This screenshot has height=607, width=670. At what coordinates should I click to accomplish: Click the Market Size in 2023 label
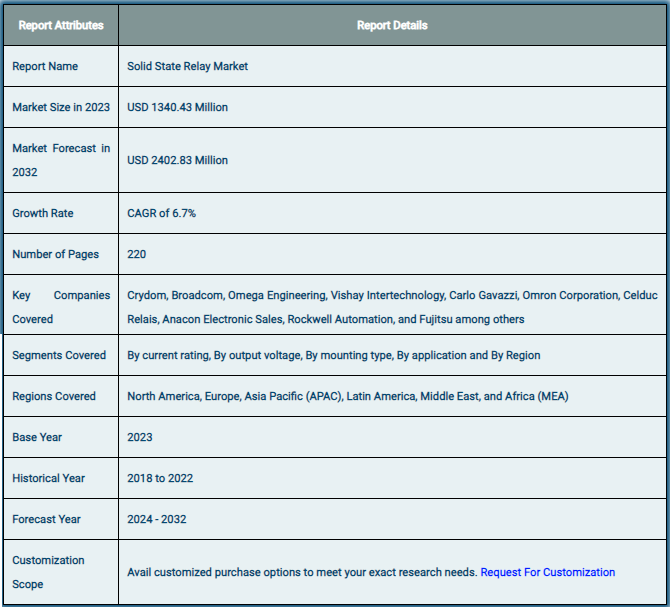coord(61,107)
